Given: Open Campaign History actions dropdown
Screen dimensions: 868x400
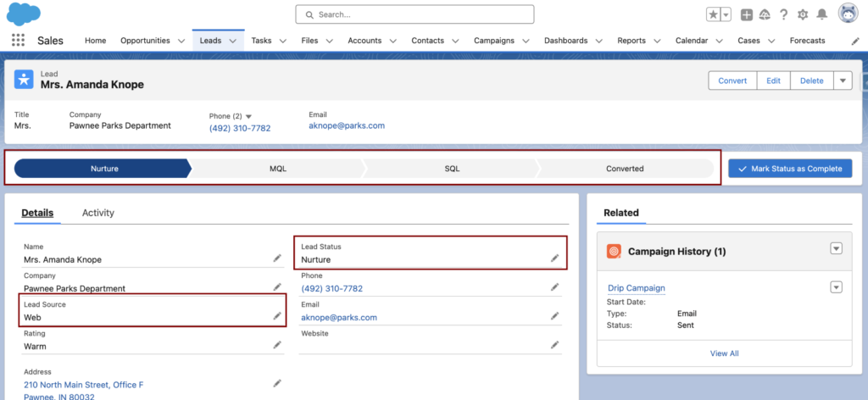Looking at the screenshot, I should [836, 249].
